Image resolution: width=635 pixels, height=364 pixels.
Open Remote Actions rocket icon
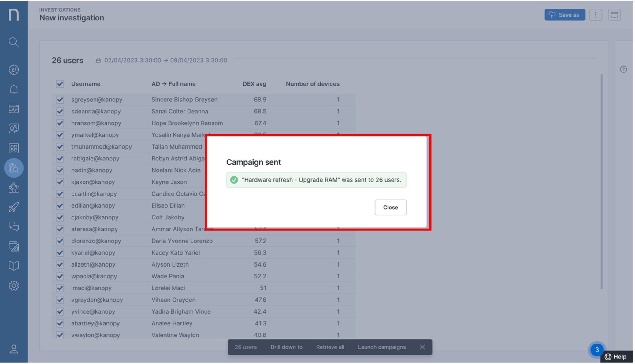[13, 208]
